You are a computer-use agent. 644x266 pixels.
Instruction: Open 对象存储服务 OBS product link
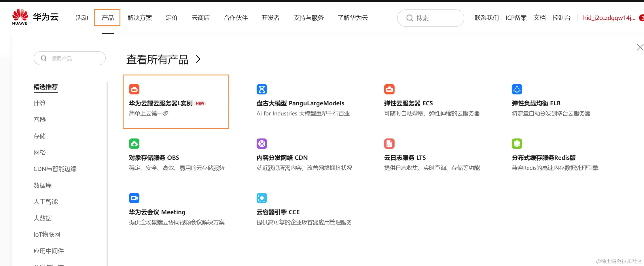pyautogui.click(x=154, y=158)
